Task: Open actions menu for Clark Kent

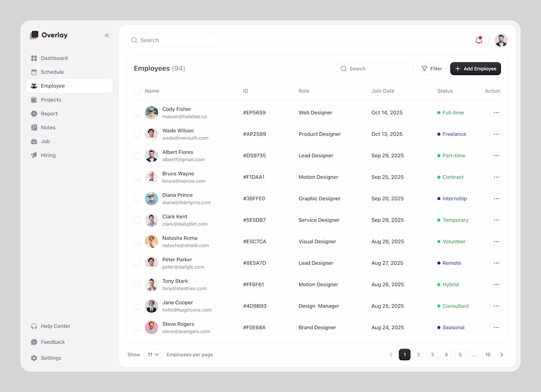Action: (496, 220)
